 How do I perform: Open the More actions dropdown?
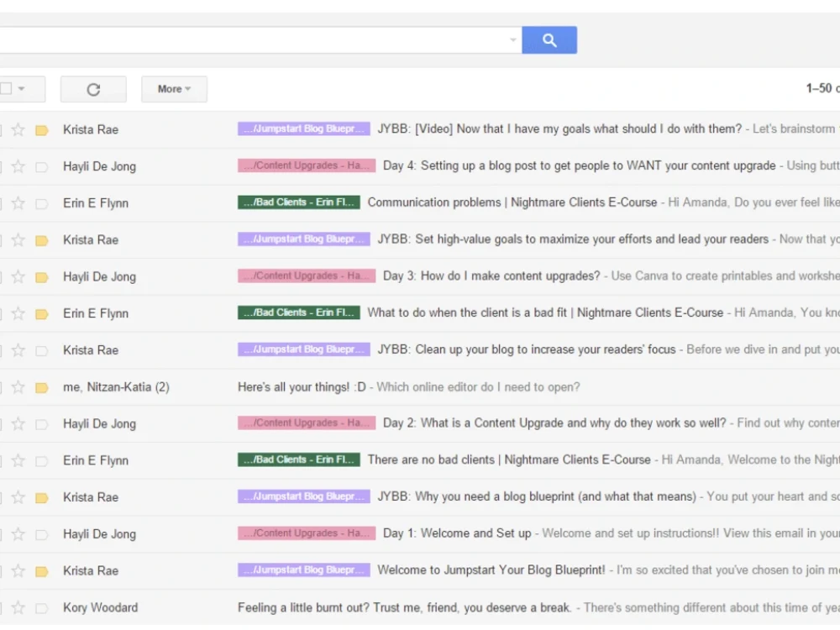(x=174, y=89)
